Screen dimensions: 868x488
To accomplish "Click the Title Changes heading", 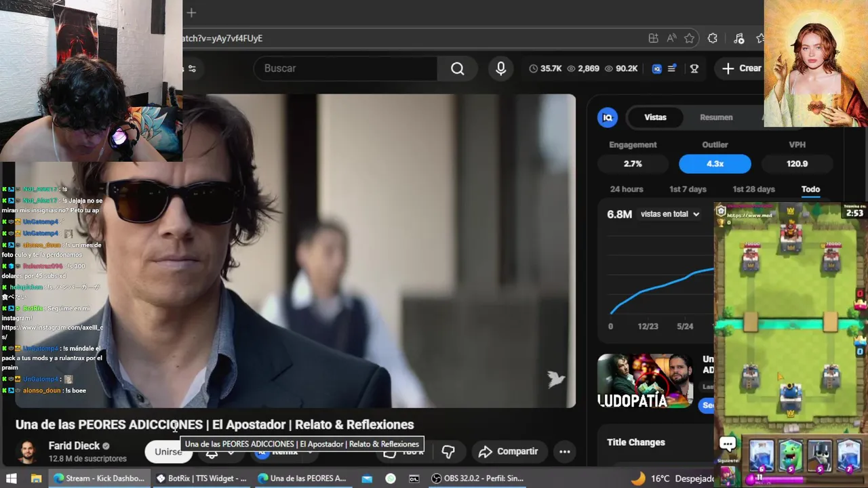I will tap(636, 443).
